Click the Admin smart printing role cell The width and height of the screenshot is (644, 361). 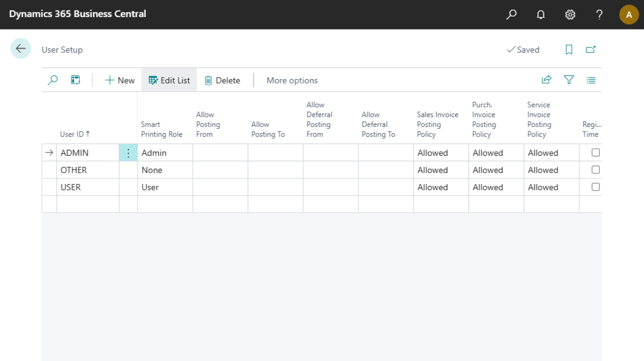point(165,153)
